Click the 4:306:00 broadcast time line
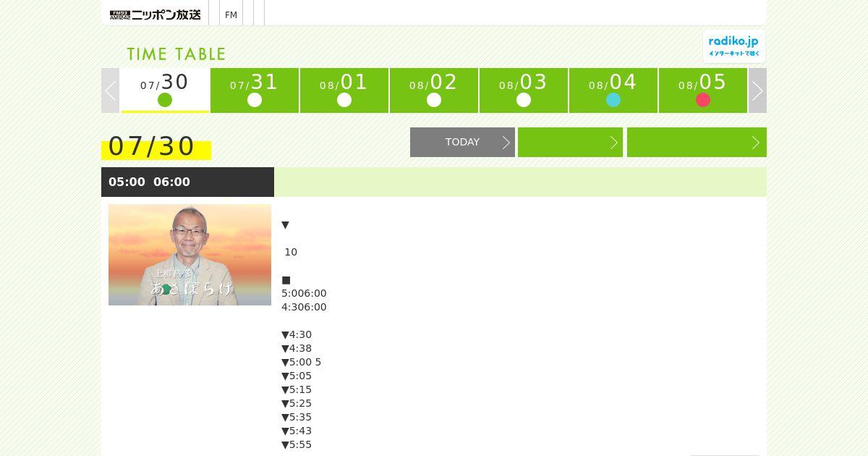Image resolution: width=868 pixels, height=456 pixels. coord(304,307)
